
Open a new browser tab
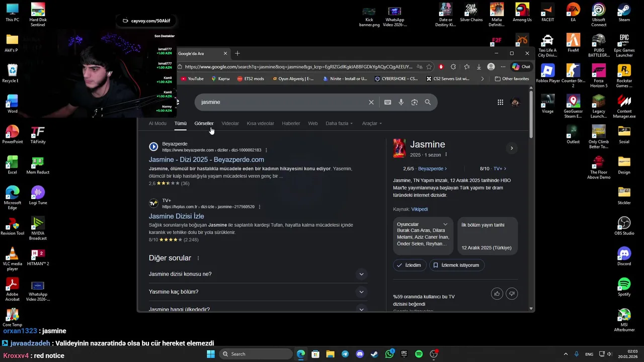pos(237,53)
